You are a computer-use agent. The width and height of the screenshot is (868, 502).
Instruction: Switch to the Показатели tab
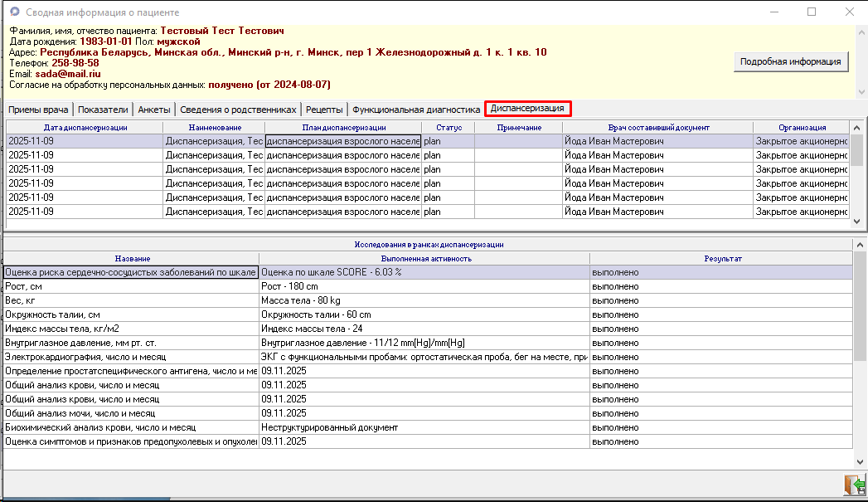[x=103, y=110]
